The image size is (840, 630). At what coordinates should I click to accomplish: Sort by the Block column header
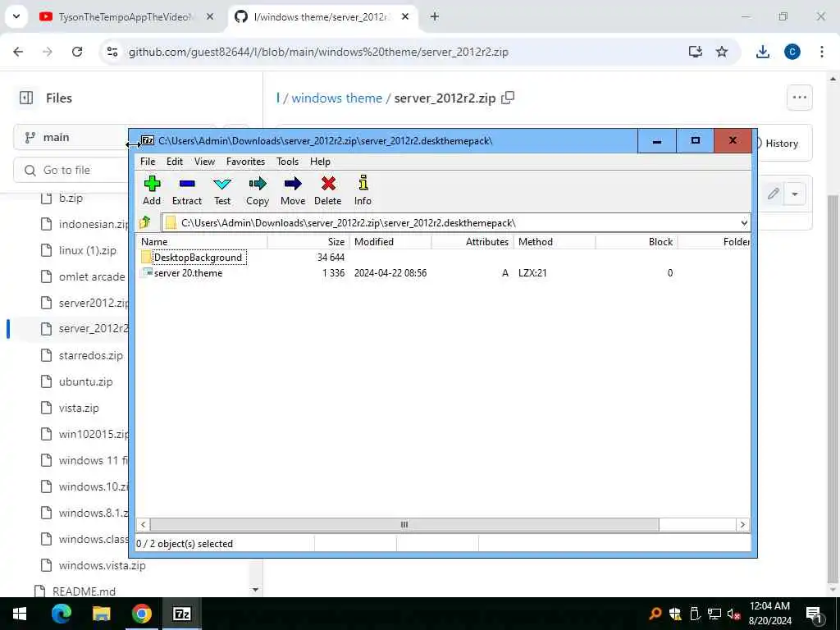pyautogui.click(x=637, y=242)
